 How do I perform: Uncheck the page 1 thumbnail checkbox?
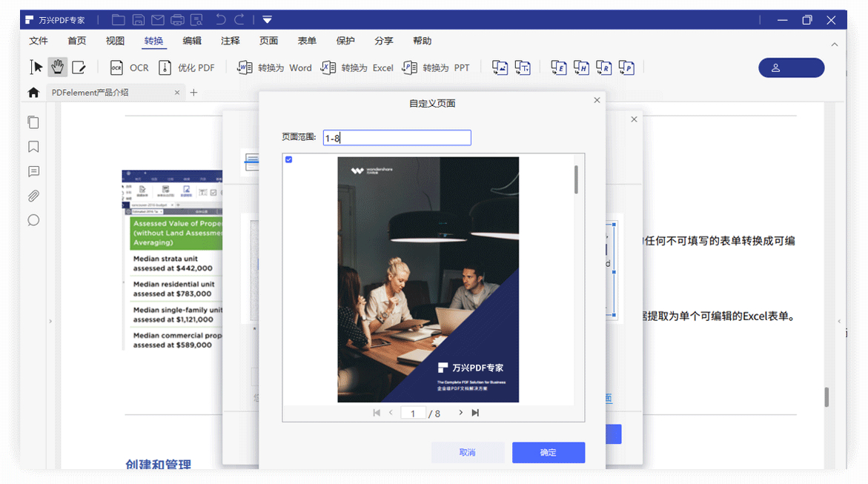289,159
